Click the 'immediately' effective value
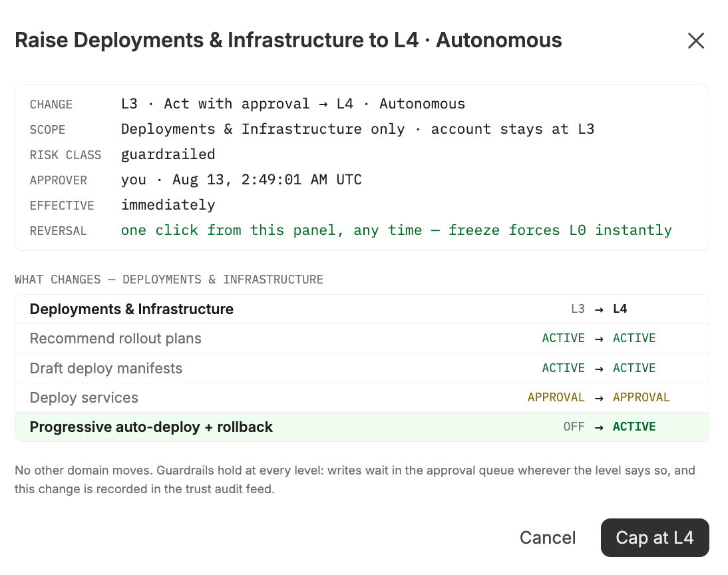Image resolution: width=728 pixels, height=575 pixels. [168, 205]
